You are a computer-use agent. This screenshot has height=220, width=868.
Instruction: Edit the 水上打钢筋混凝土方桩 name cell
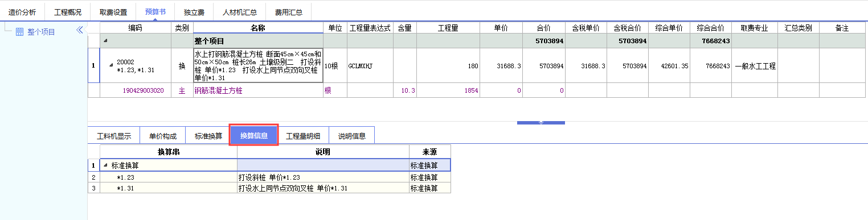(x=258, y=66)
